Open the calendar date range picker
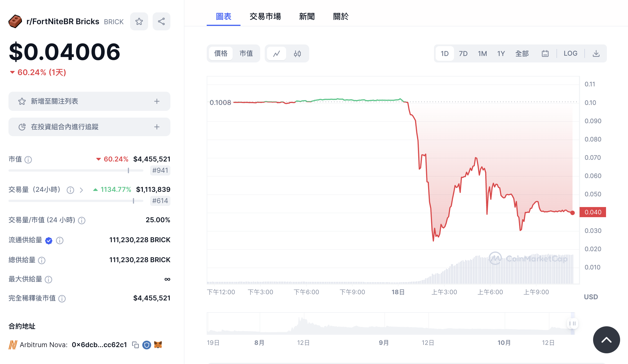Screen dimensions: 628x364 (x=545, y=53)
